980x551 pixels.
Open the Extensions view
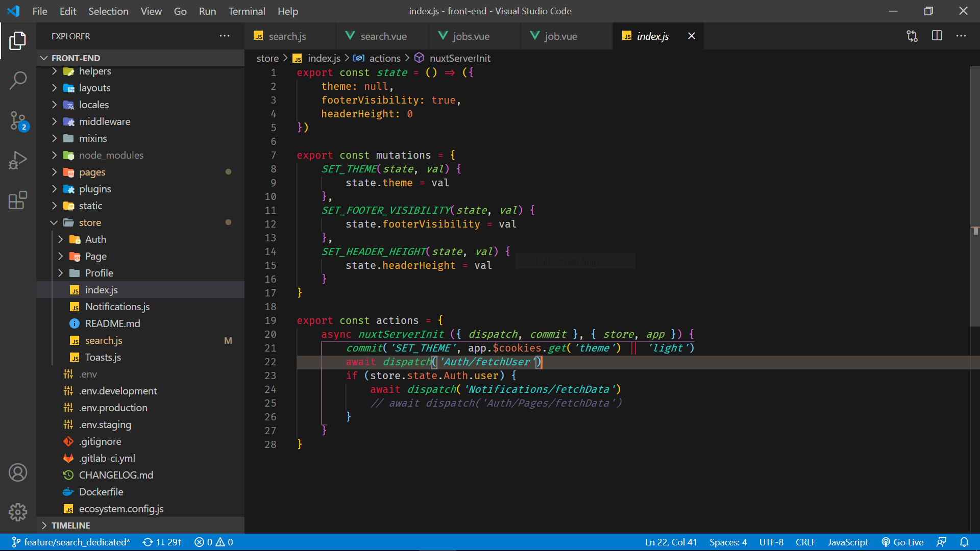coord(18,200)
